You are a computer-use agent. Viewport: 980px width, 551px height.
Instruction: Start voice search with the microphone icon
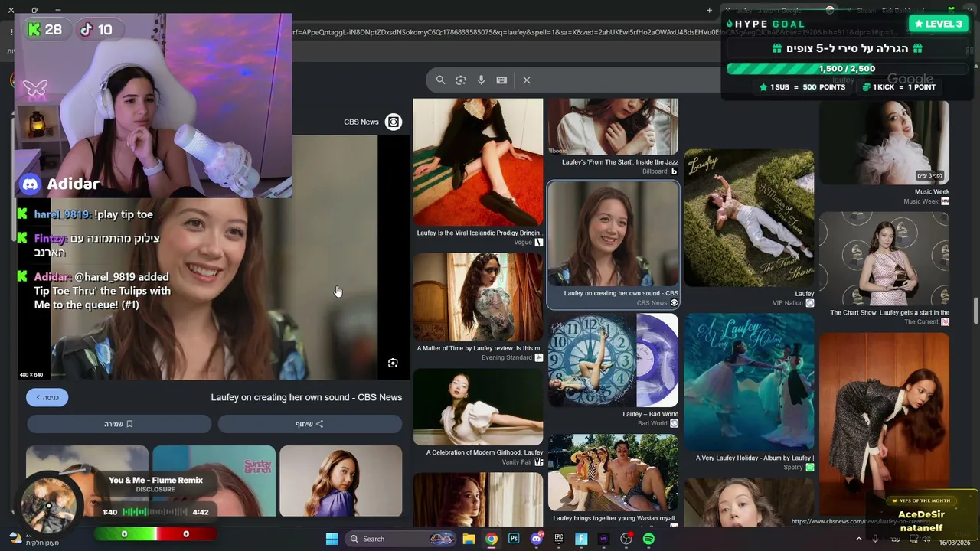click(481, 80)
